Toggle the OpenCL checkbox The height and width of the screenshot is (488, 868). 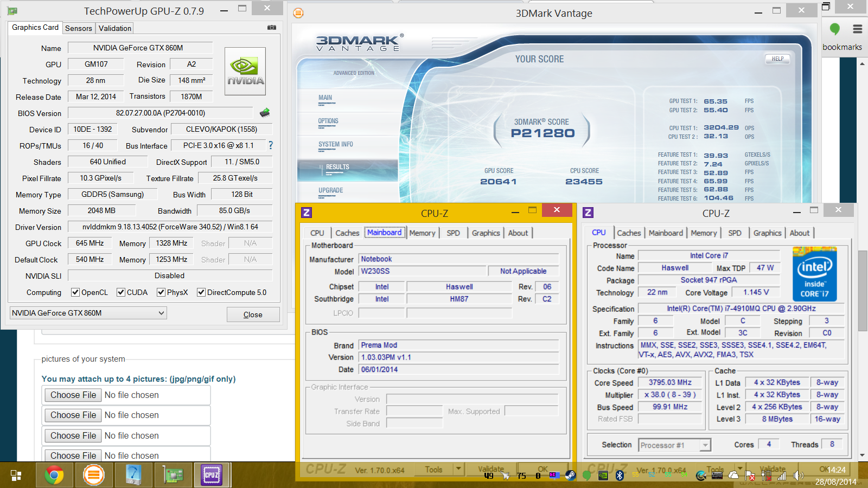coord(75,292)
